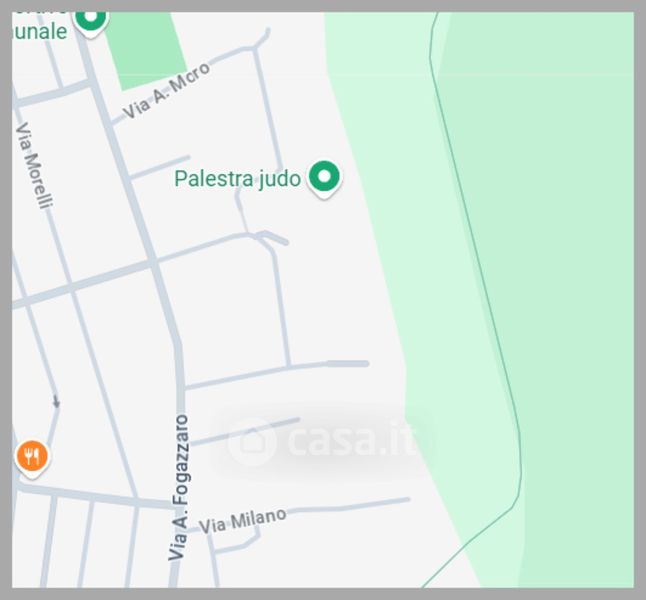646x600 pixels.
Task: Open the orange restaurant marker
Action: point(32,458)
